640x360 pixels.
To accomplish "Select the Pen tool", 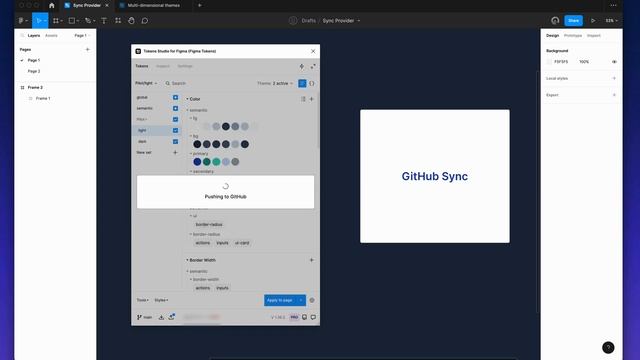I will click(88, 20).
